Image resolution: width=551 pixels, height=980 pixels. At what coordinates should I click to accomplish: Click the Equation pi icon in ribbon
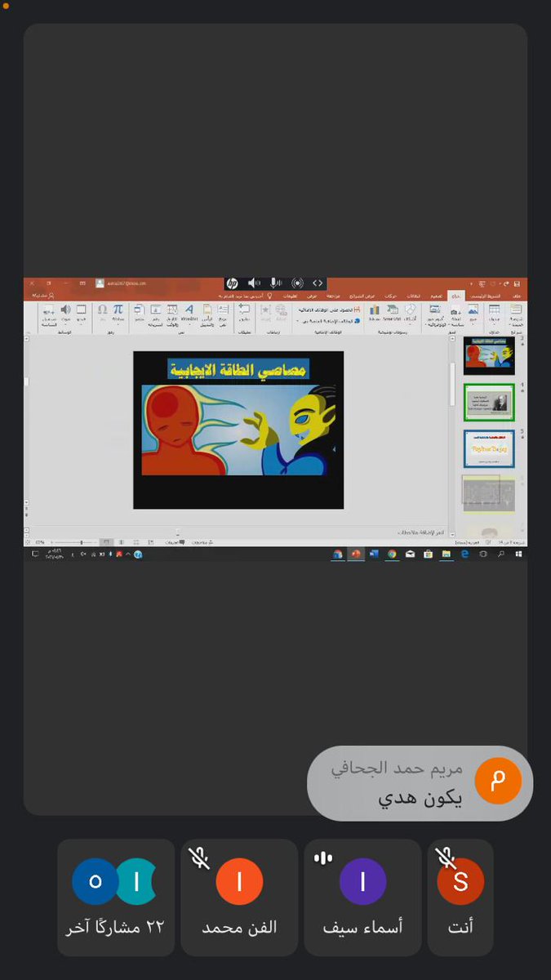pyautogui.click(x=118, y=310)
